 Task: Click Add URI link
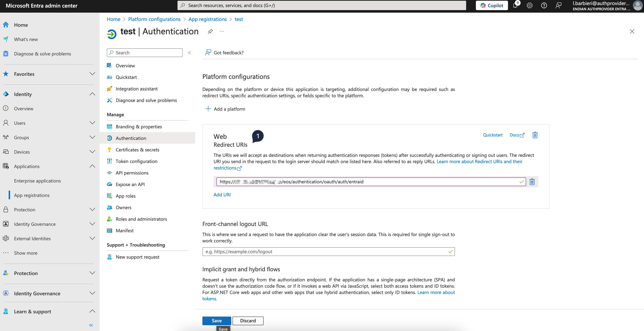tap(222, 195)
